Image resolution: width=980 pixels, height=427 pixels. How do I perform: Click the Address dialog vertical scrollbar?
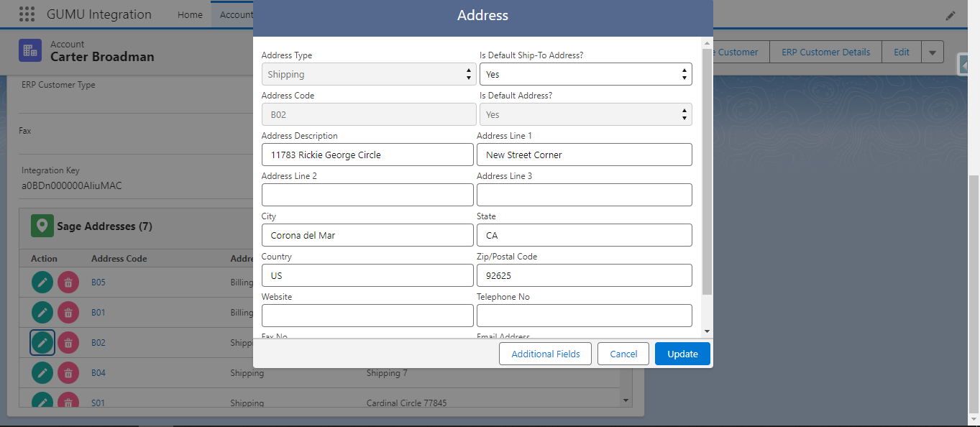(x=707, y=173)
